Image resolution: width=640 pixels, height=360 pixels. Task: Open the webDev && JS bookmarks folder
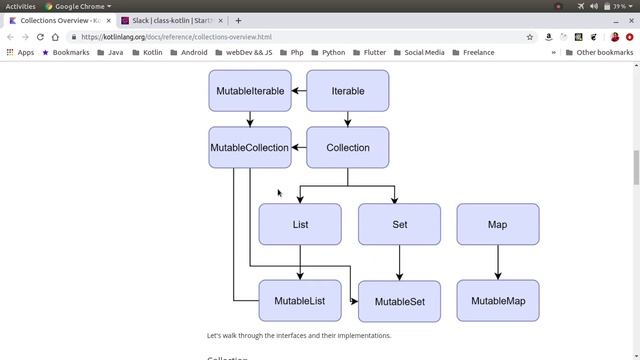pyautogui.click(x=244, y=52)
